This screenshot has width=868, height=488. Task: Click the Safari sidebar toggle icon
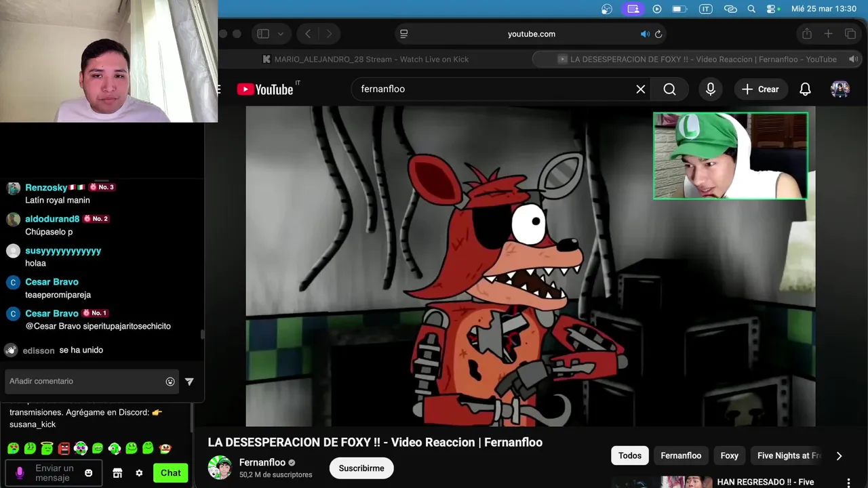coord(263,34)
